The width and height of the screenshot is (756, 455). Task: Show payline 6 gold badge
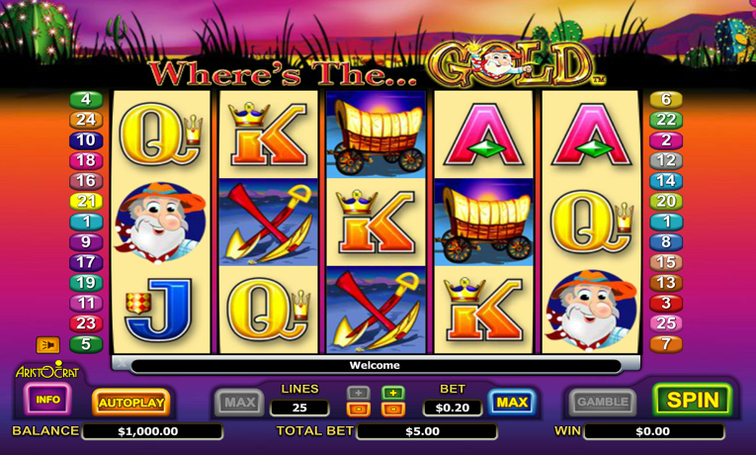tap(666, 100)
